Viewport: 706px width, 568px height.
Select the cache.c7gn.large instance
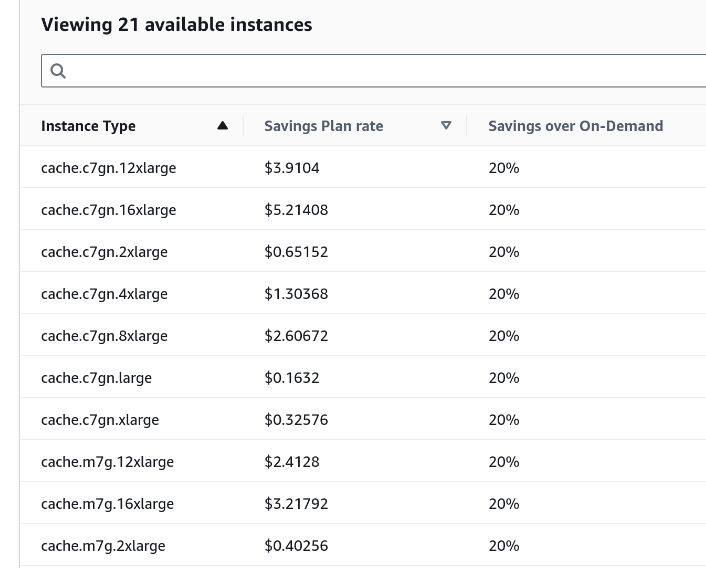(96, 378)
